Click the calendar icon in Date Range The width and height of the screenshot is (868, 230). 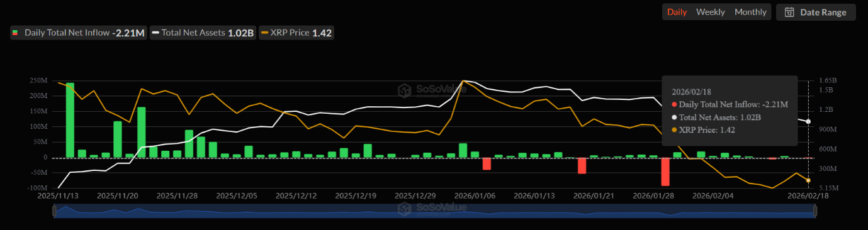789,12
